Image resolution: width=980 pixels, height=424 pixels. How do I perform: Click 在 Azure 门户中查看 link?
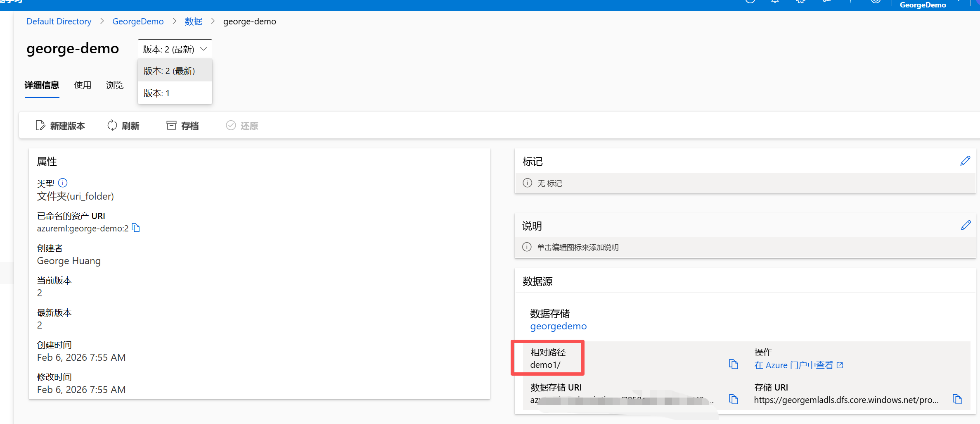tap(793, 365)
